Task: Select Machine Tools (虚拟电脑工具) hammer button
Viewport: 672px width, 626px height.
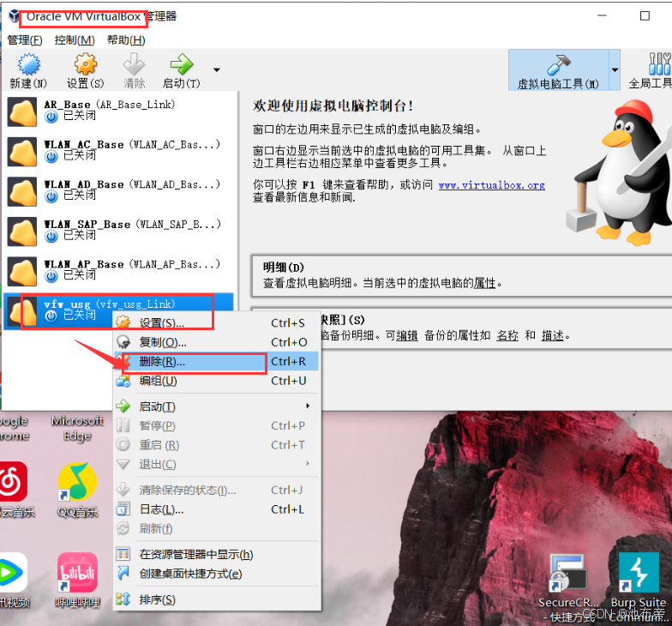Action: click(558, 70)
